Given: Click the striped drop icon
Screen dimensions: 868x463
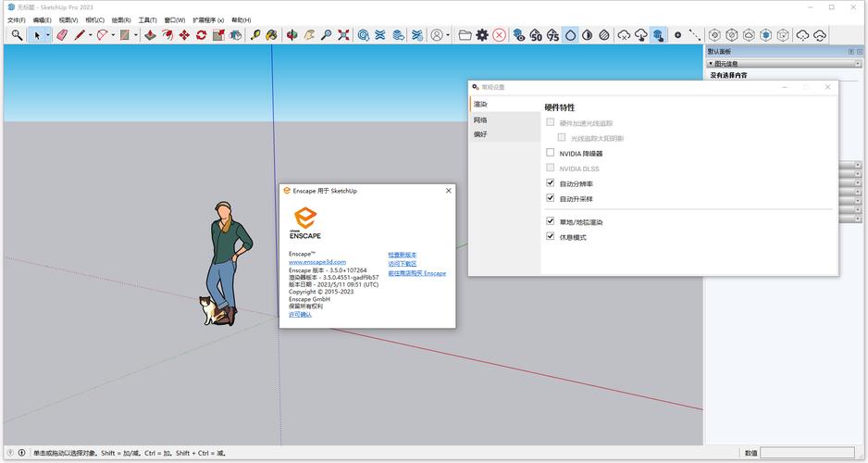Looking at the screenshot, I should pos(604,35).
